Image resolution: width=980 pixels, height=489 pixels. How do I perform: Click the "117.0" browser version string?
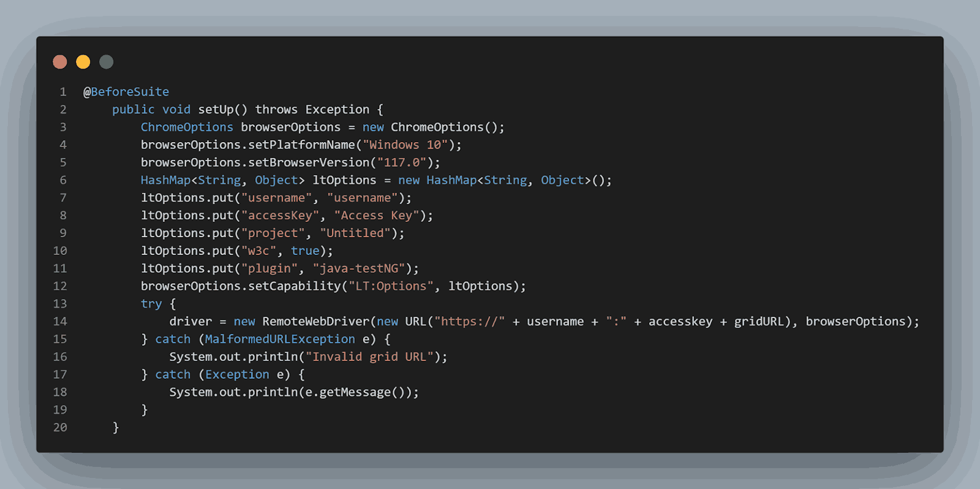(x=401, y=163)
